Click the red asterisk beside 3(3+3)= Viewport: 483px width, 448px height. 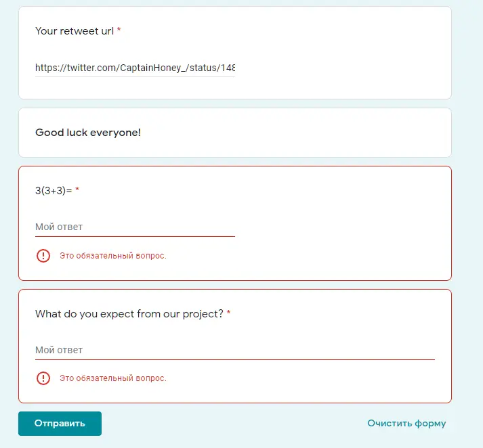pyautogui.click(x=77, y=189)
